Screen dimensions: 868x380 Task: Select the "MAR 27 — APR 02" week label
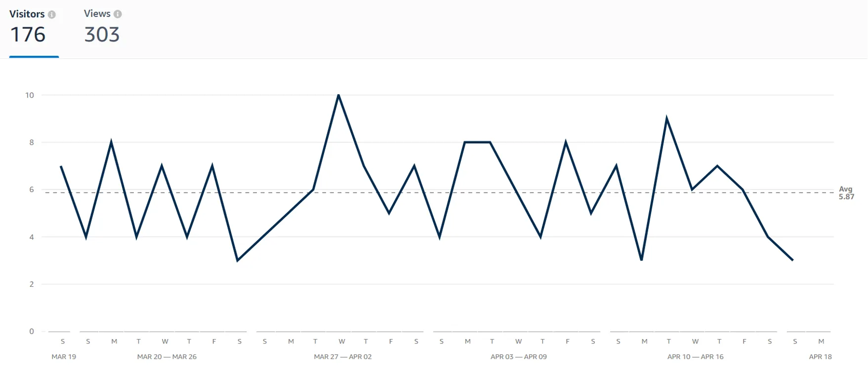click(x=343, y=357)
